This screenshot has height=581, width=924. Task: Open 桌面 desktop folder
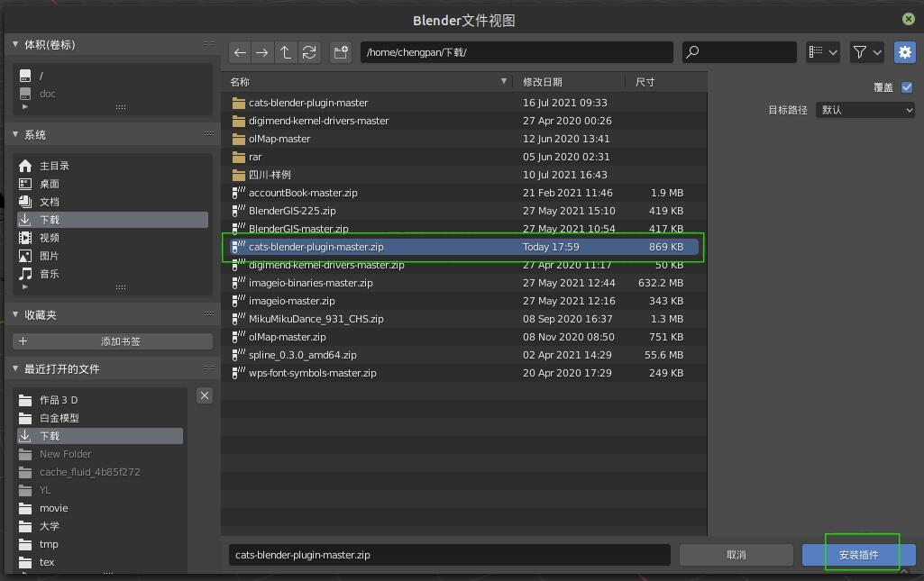click(113, 184)
